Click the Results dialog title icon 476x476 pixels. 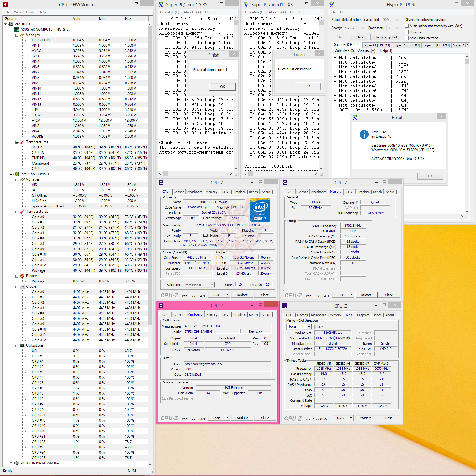(x=355, y=117)
